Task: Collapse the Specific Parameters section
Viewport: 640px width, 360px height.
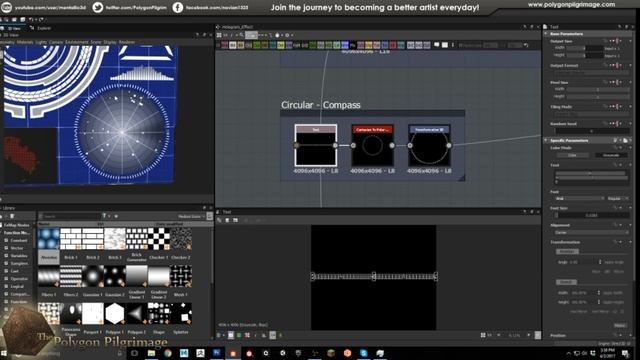Action: point(546,140)
